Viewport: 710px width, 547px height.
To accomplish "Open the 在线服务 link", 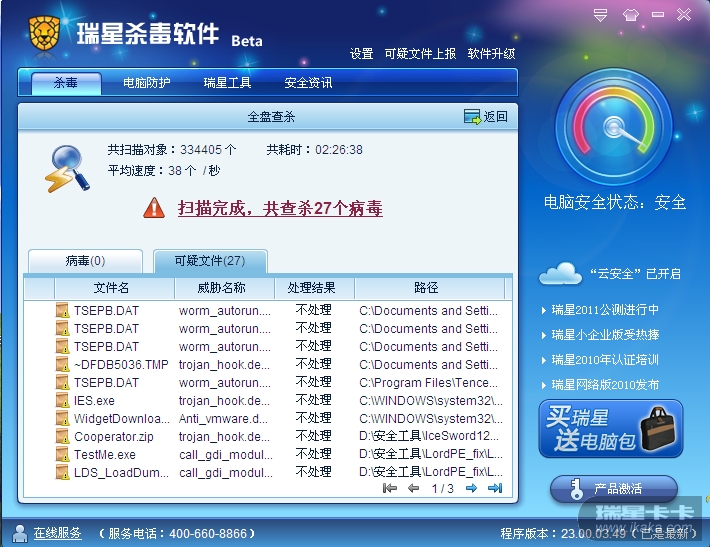I will (x=58, y=533).
